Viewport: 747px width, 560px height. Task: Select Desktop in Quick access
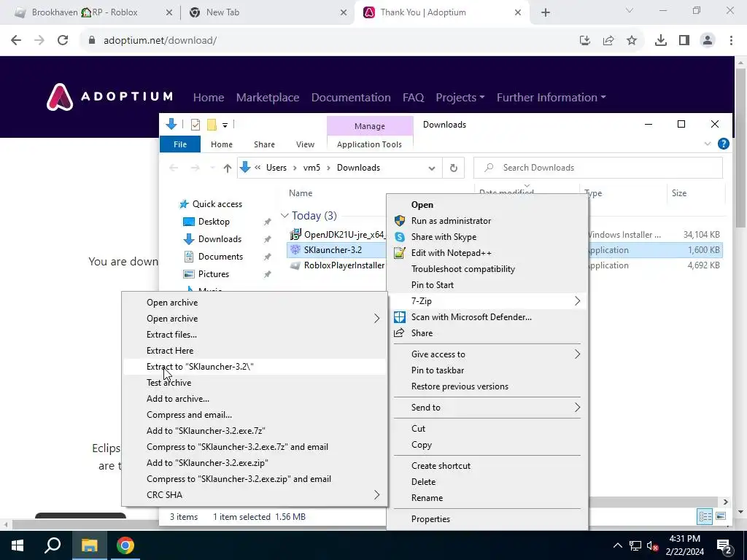214,222
